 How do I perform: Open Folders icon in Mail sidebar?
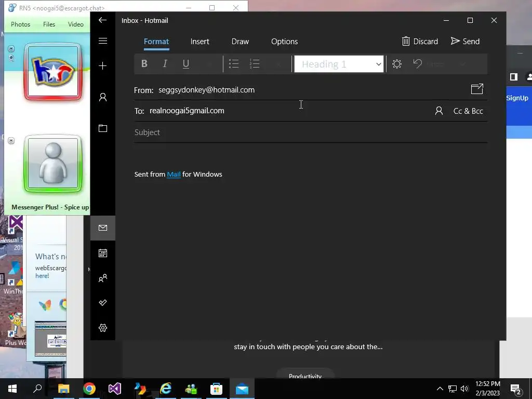pos(103,128)
